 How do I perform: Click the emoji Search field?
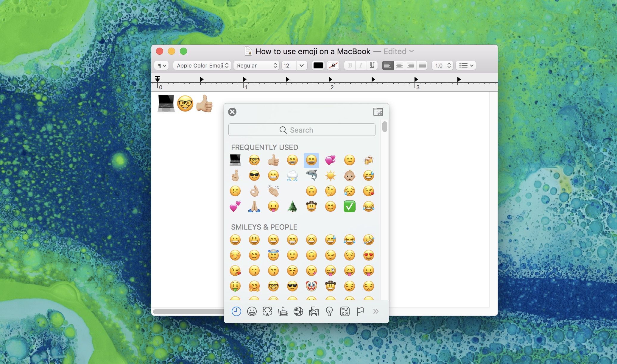point(301,130)
